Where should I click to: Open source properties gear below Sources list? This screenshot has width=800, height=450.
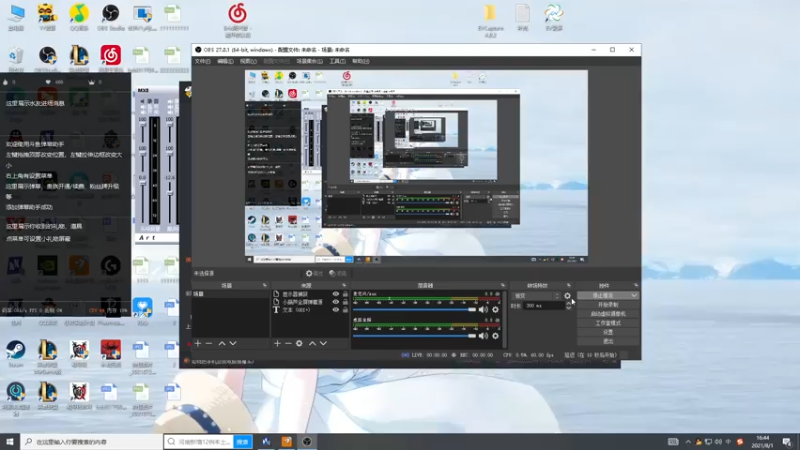click(x=299, y=343)
